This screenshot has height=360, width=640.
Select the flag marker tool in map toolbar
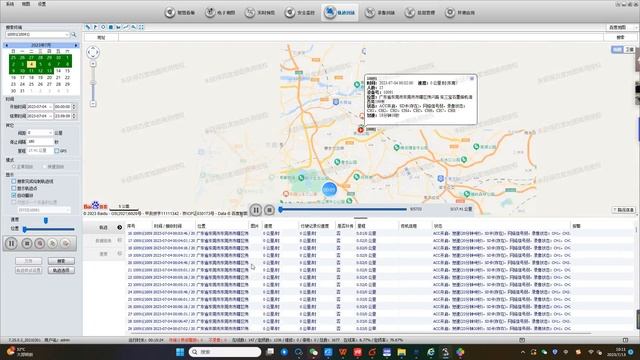tap(96, 27)
